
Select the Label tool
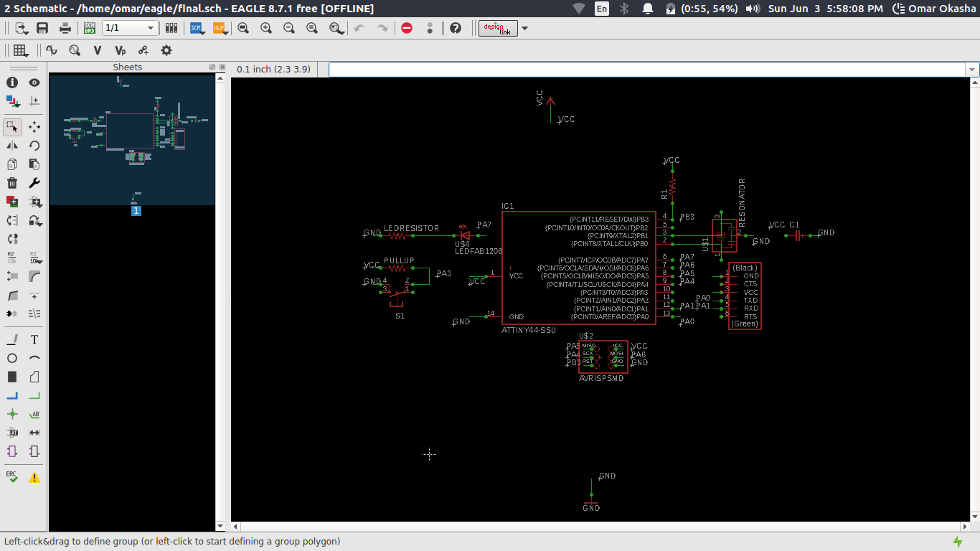pos(34,414)
